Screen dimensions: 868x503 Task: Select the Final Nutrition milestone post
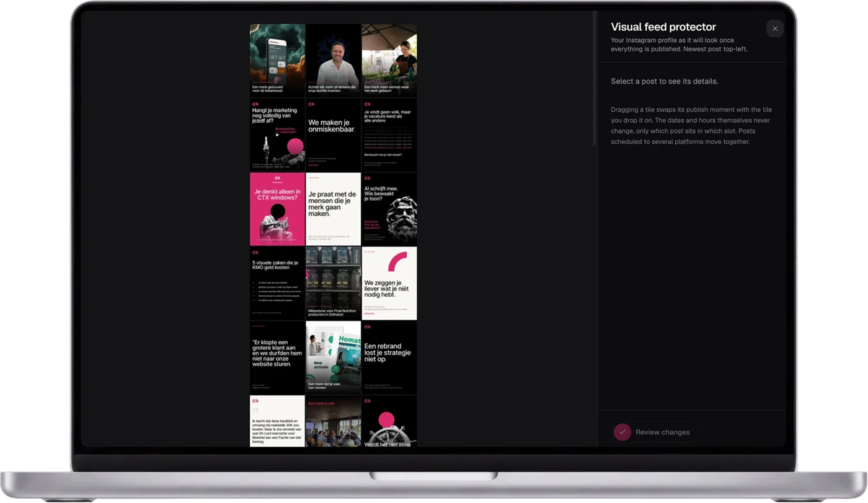(x=333, y=283)
